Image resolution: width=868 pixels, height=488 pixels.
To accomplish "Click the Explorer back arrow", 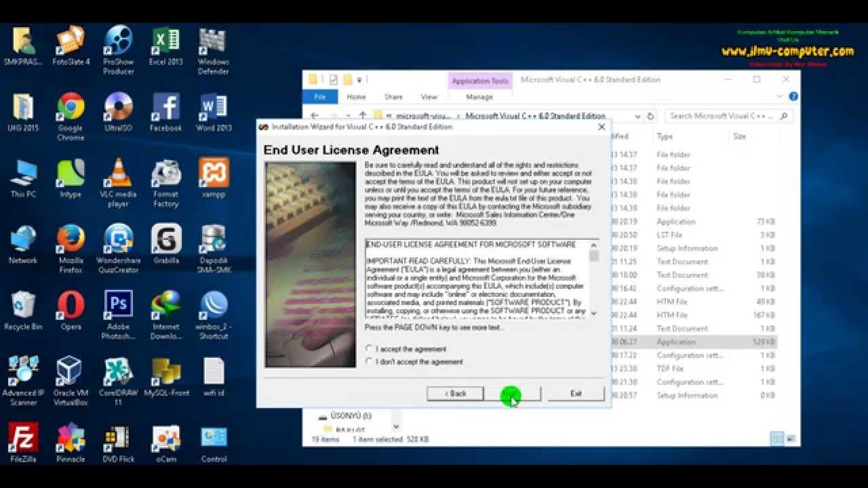I will 315,116.
